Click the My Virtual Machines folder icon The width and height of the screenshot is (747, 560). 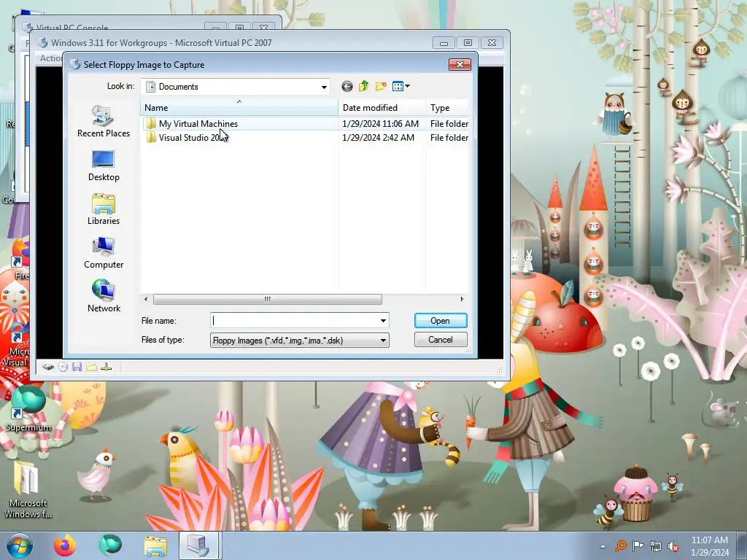(x=150, y=124)
